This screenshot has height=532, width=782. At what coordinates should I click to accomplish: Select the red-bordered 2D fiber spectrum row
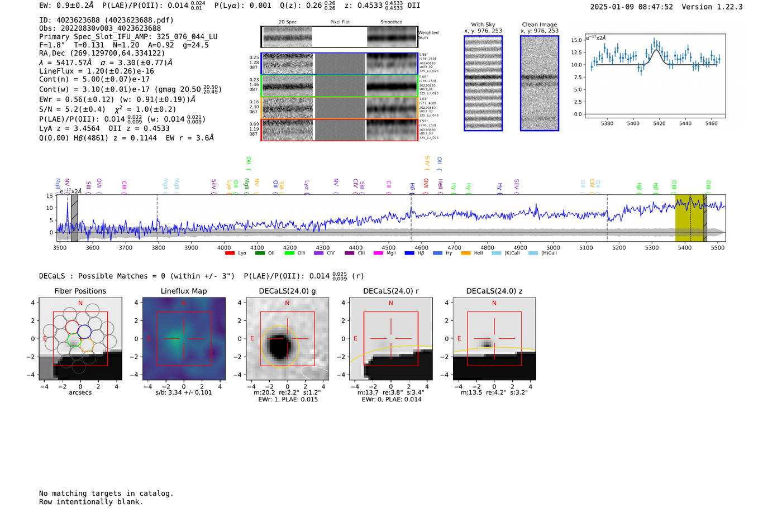pos(339,130)
